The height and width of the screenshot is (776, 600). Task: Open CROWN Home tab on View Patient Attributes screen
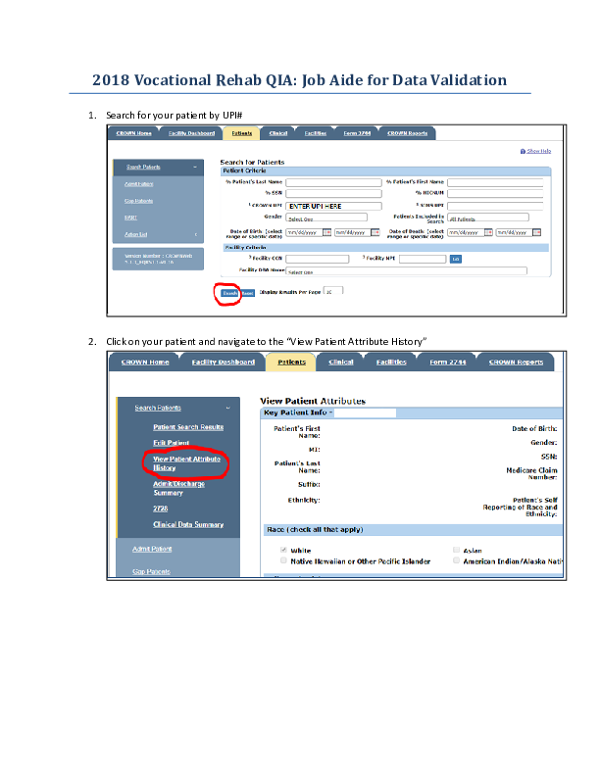click(145, 362)
